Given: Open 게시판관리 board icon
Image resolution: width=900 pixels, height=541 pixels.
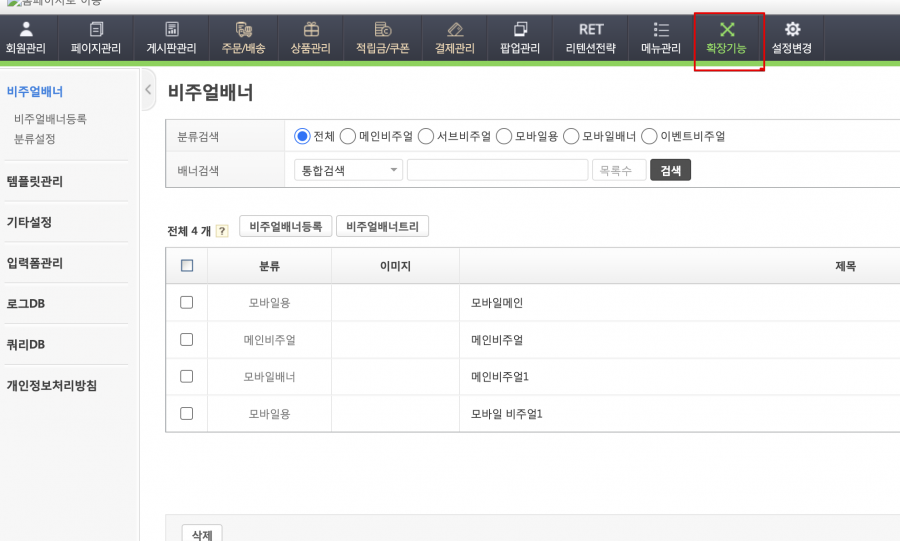Looking at the screenshot, I should pos(172,29).
